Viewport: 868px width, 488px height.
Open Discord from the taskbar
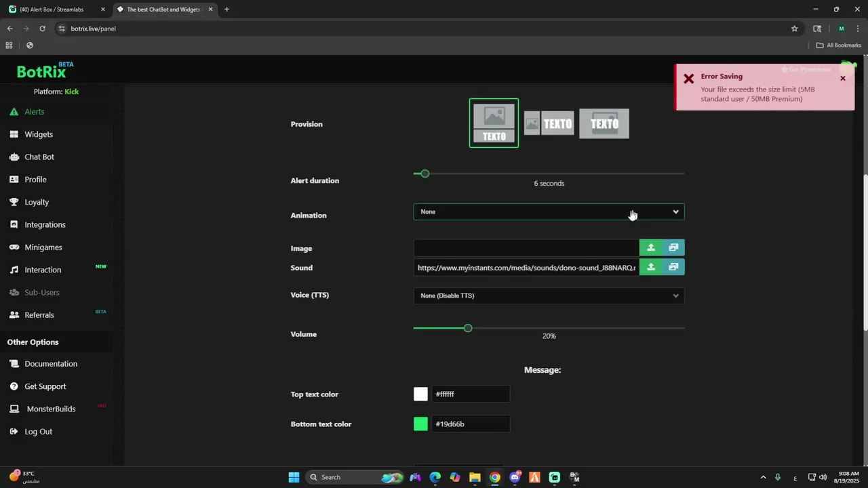[515, 477]
